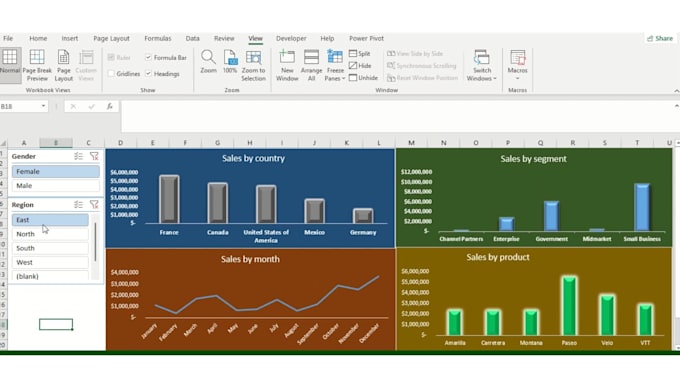Click the Name Box showing B18
680x383 pixels.
[x=20, y=106]
